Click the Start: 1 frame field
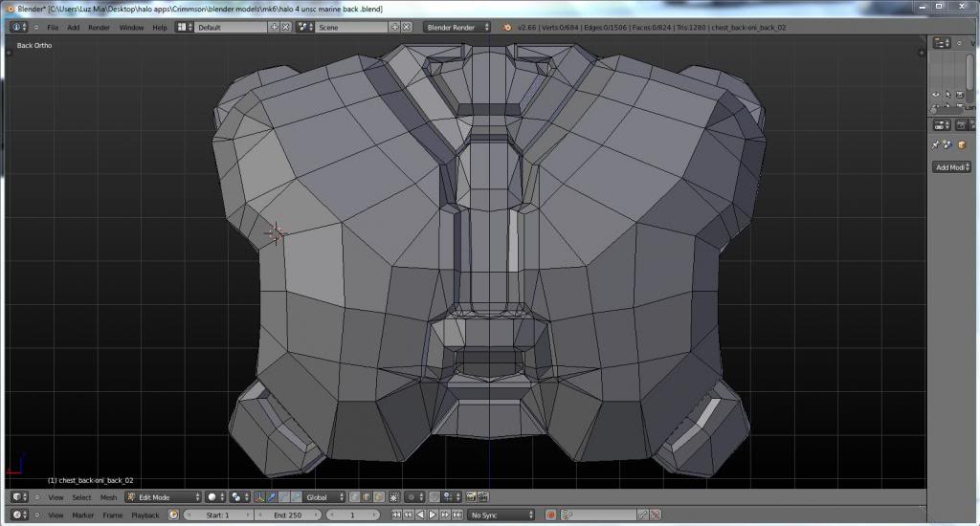 coord(218,515)
